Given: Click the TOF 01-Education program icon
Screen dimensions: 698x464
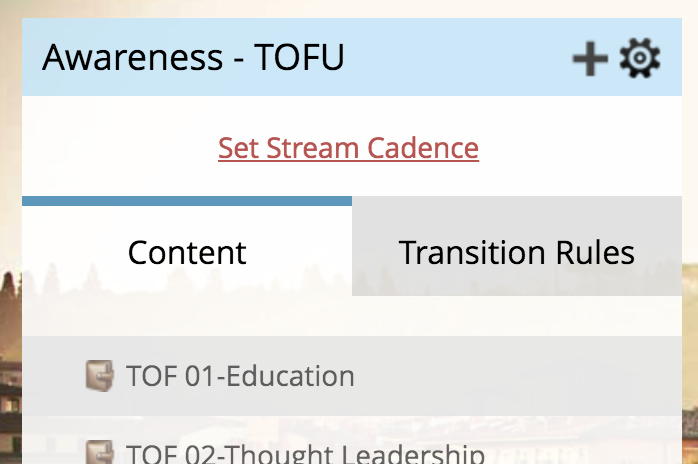Looking at the screenshot, I should coord(100,376).
